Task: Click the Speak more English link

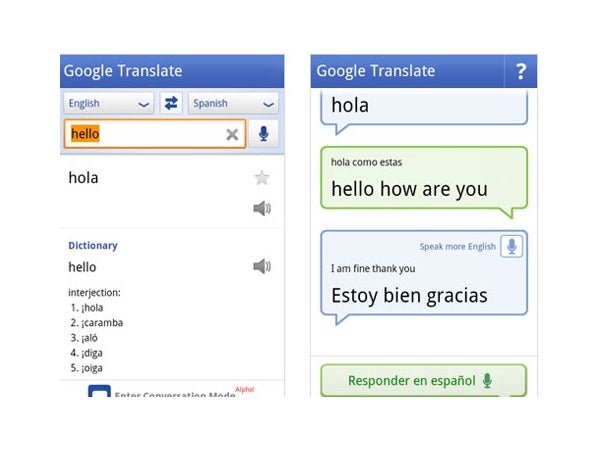Action: coord(457,246)
